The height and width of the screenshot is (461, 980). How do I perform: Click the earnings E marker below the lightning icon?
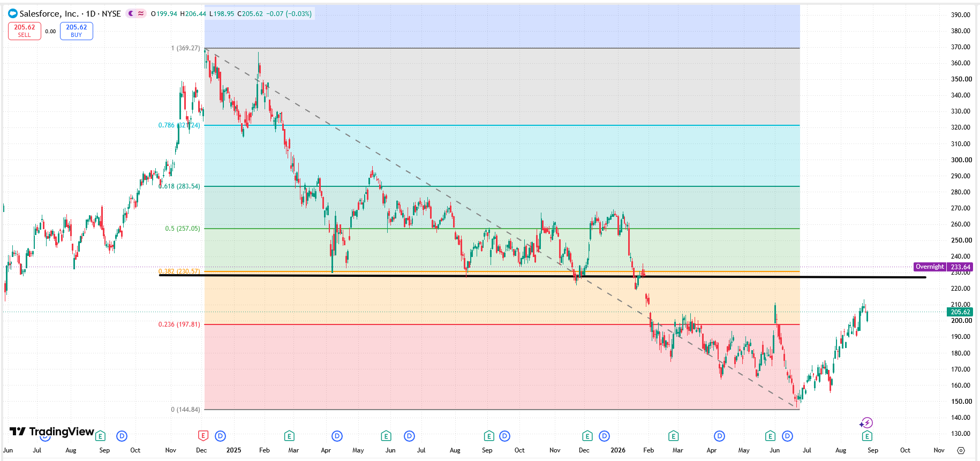867,436
